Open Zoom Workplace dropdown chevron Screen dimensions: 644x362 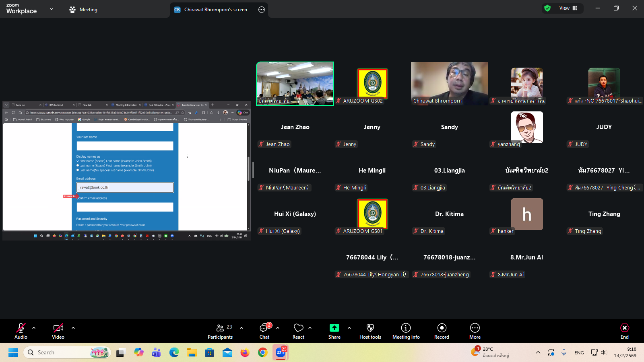(x=52, y=9)
